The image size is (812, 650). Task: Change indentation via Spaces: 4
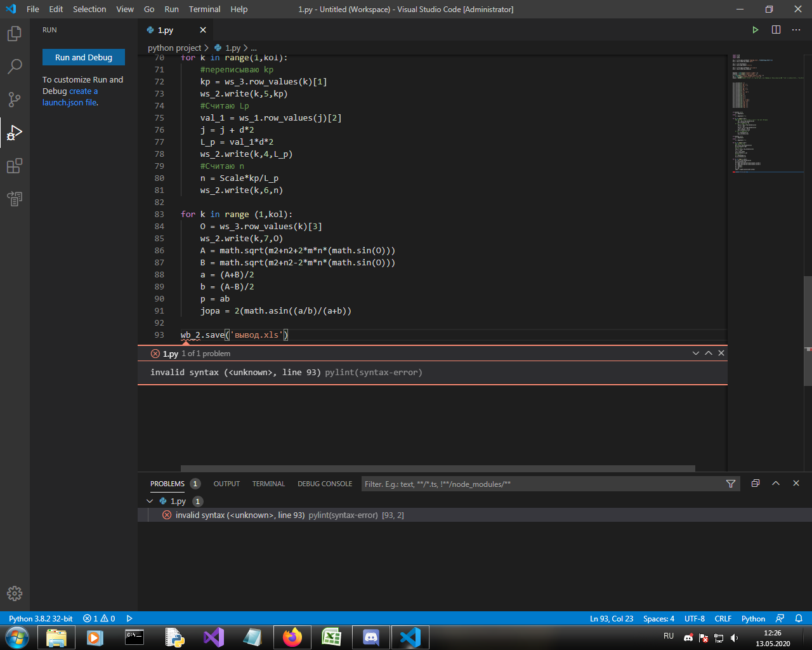coord(658,618)
